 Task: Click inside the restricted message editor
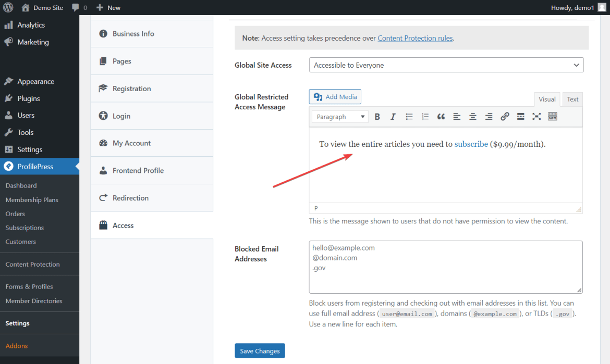[x=446, y=165]
